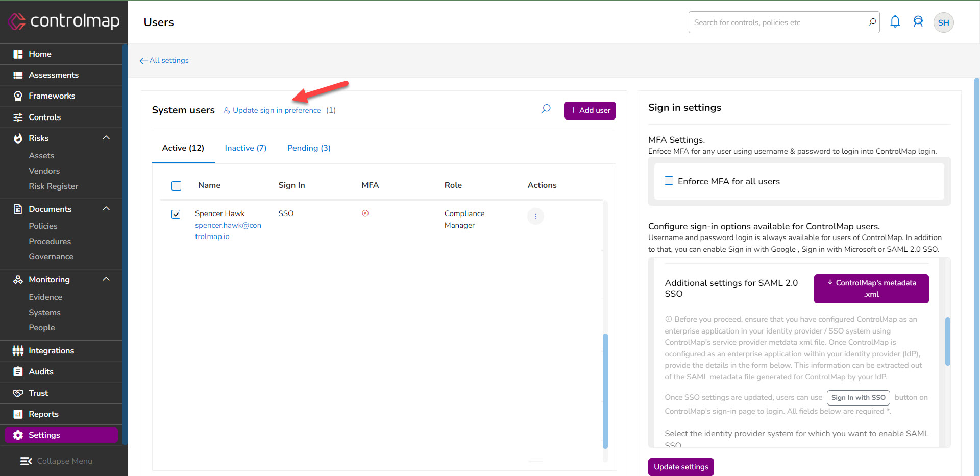Toggle the select-all users checkbox
This screenshot has height=476, width=980.
pyautogui.click(x=176, y=186)
